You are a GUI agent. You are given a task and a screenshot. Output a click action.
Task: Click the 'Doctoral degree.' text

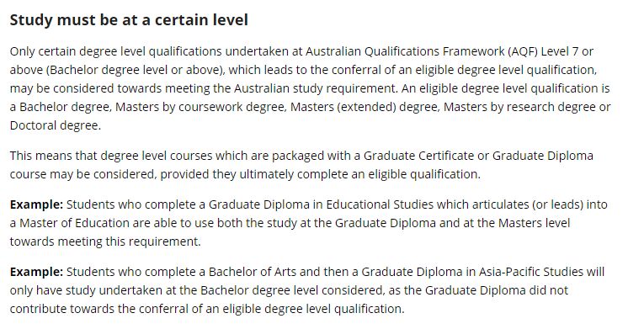pyautogui.click(x=56, y=125)
